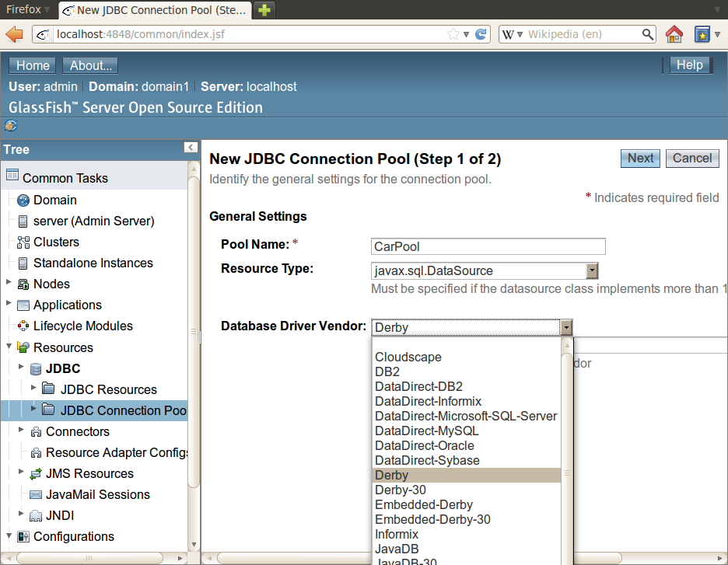
Task: Click the Firefox back arrow button
Action: (15, 34)
